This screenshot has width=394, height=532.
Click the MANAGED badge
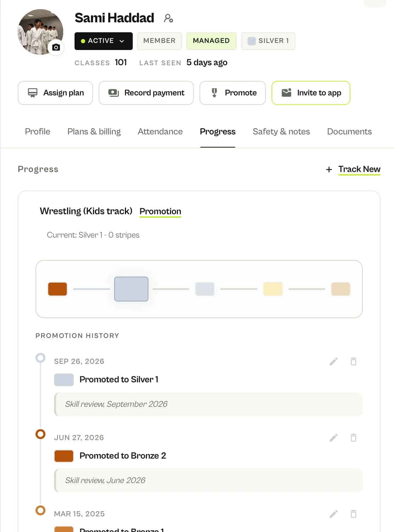click(211, 41)
